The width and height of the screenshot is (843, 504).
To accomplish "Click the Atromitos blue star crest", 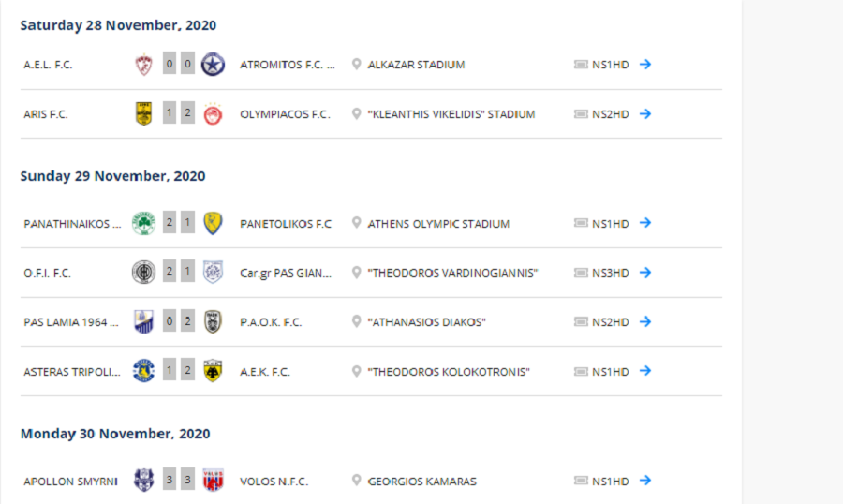I will point(213,65).
